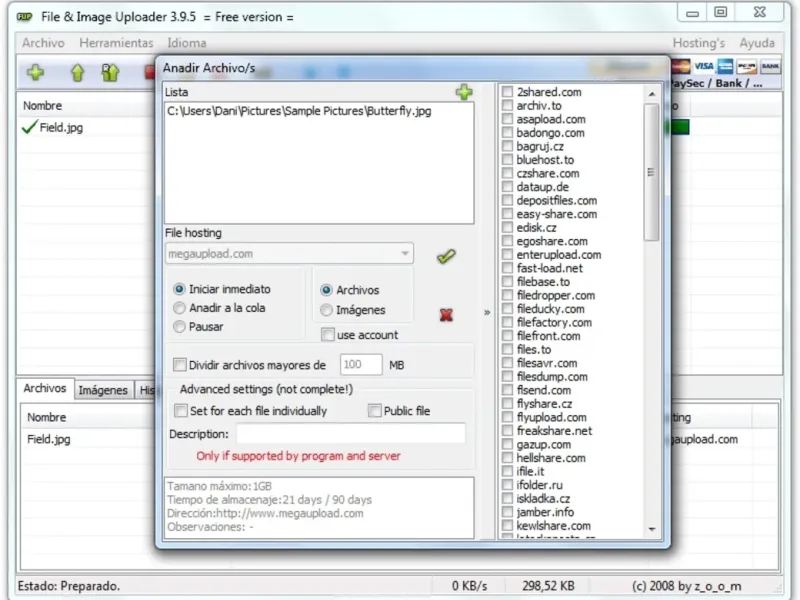The height and width of the screenshot is (600, 800).
Task: Click the red stop icon on the main toolbar
Action: pos(149,72)
